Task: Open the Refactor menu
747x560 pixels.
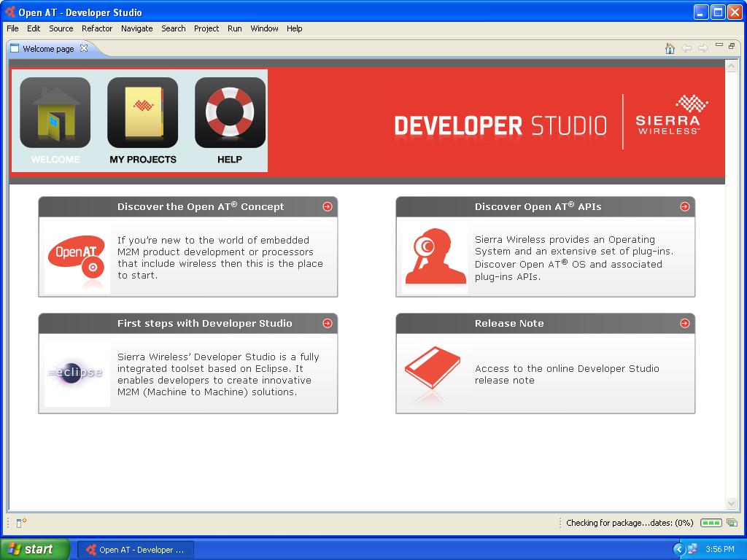Action: coord(97,28)
